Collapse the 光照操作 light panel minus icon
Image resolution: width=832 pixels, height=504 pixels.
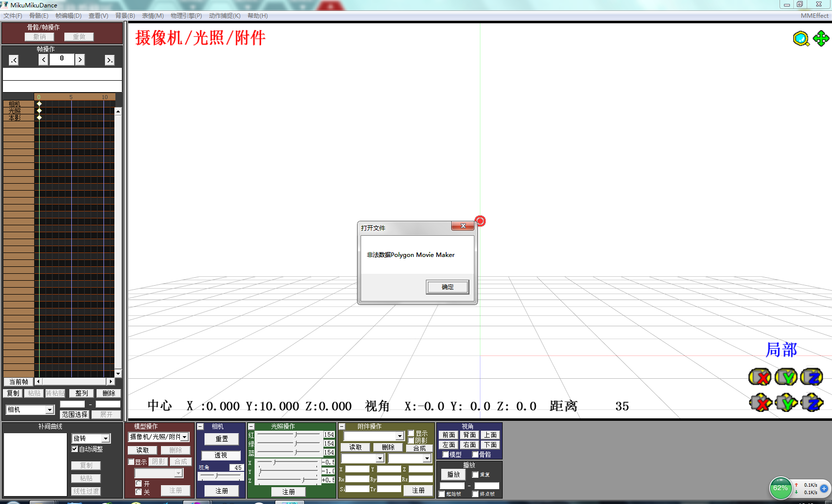tap(251, 426)
